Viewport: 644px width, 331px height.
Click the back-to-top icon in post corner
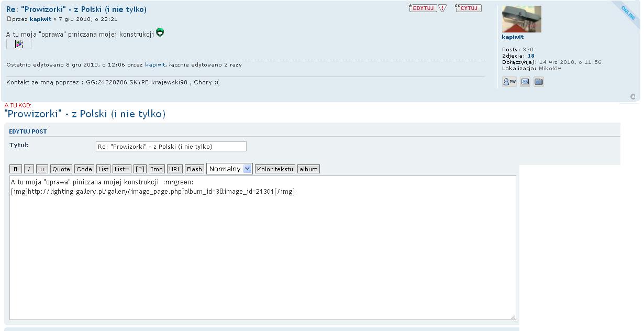(633, 96)
